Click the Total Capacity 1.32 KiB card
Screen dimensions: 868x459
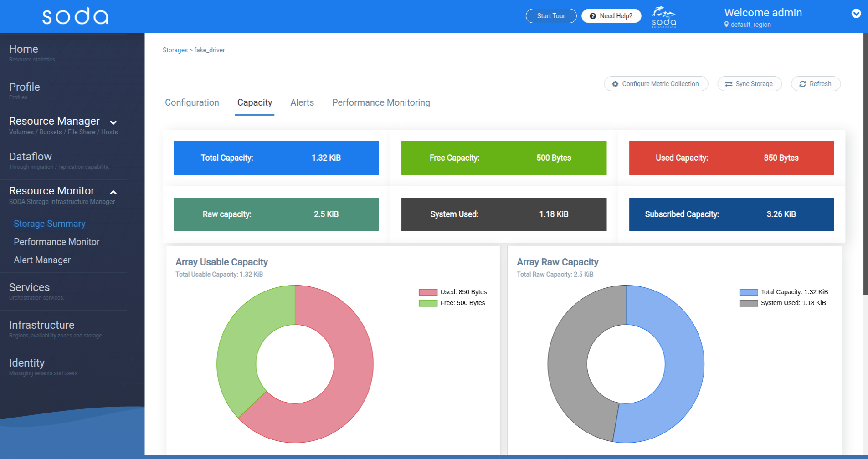point(276,158)
